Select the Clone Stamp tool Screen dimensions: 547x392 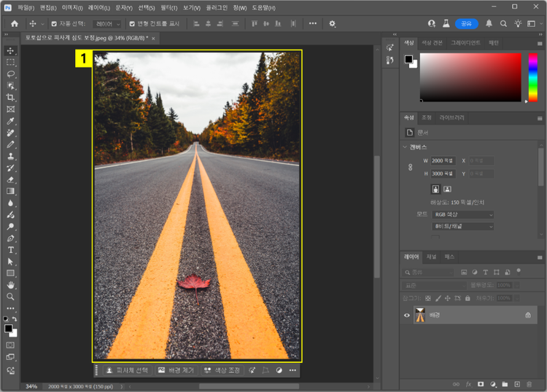click(10, 156)
